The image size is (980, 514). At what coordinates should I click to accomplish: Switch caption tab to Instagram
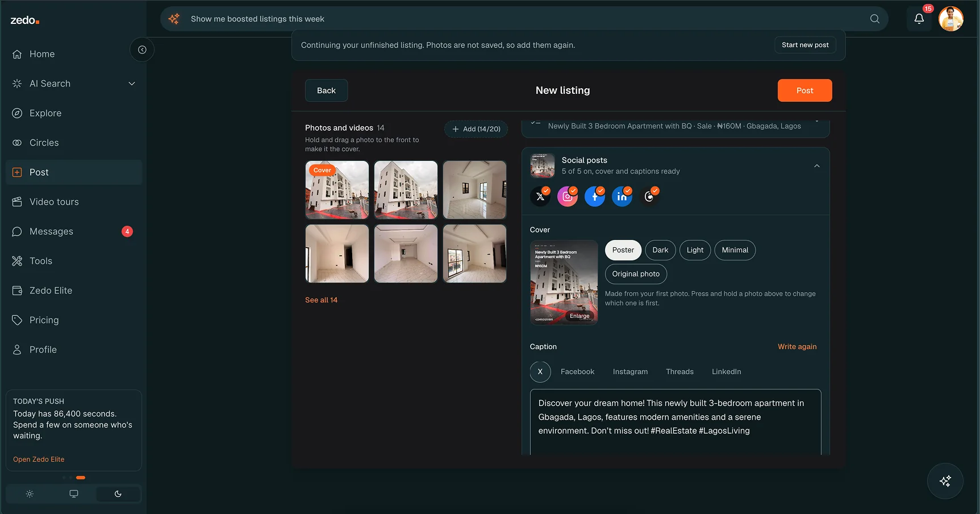pyautogui.click(x=630, y=372)
